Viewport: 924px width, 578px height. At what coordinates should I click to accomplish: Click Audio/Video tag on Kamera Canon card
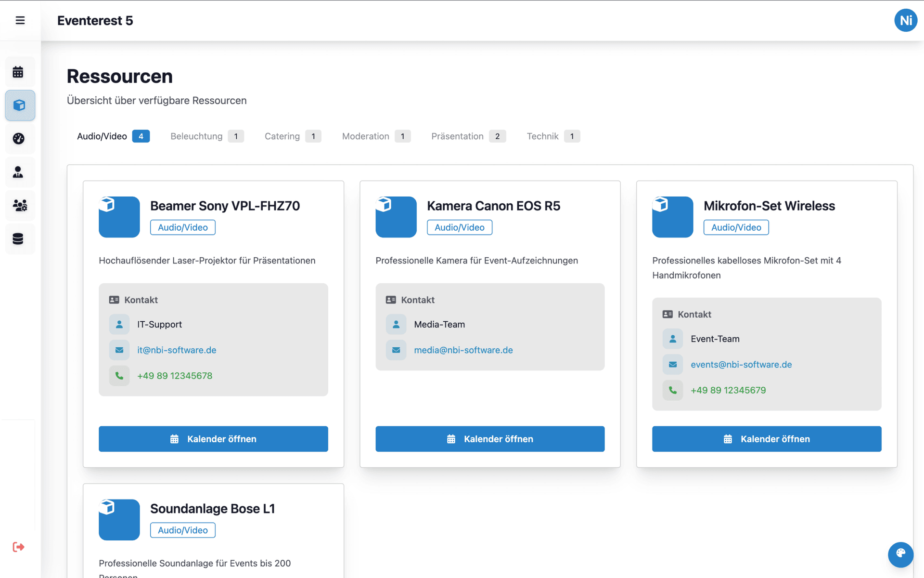click(x=459, y=227)
